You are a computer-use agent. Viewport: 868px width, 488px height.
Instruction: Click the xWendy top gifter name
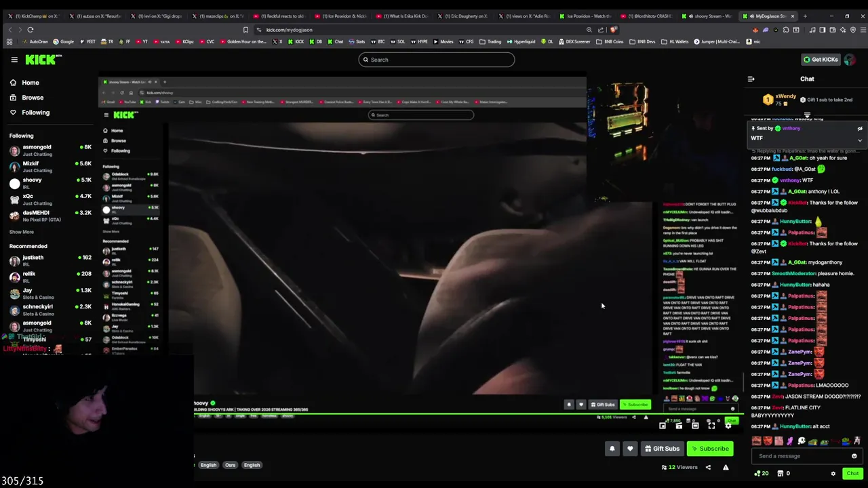pyautogui.click(x=785, y=96)
